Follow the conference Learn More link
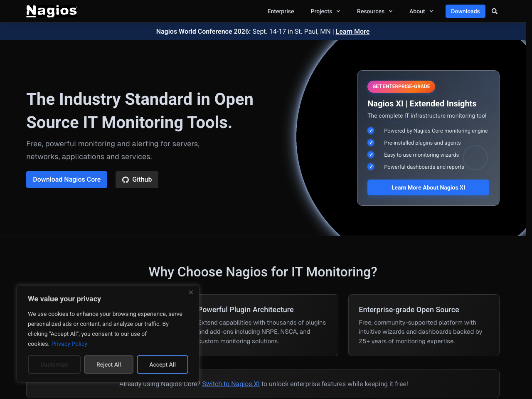This screenshot has width=532, height=399. point(352,32)
